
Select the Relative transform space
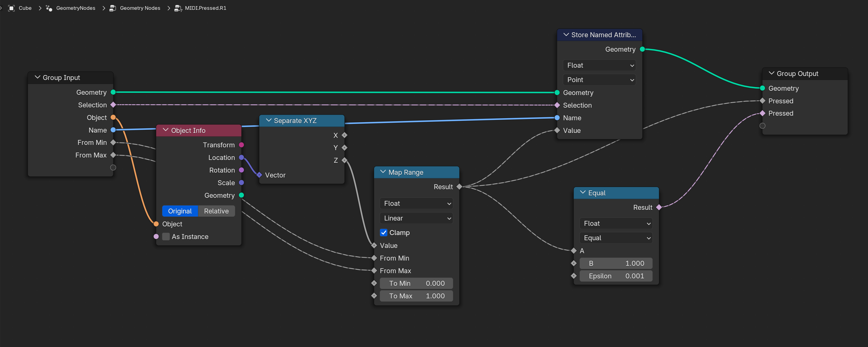(216, 211)
